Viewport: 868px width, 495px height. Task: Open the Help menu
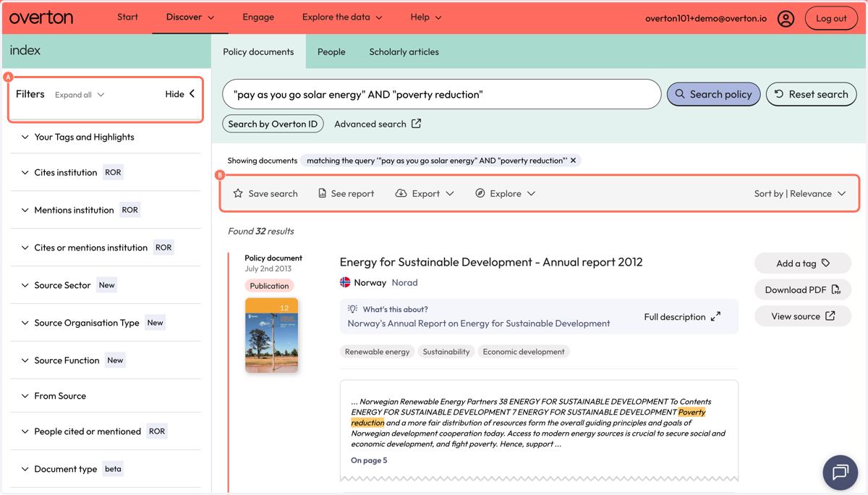point(426,17)
